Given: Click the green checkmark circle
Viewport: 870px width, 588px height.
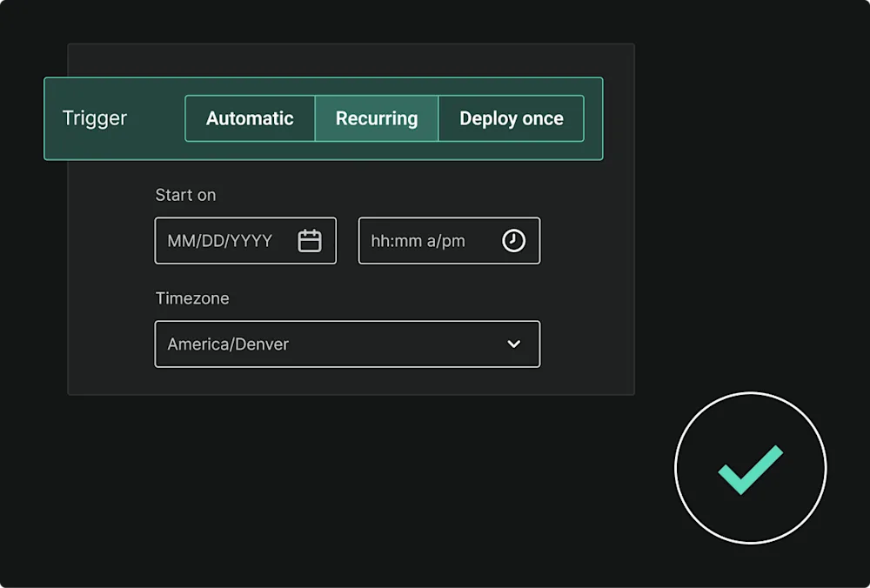Looking at the screenshot, I should click(x=751, y=468).
